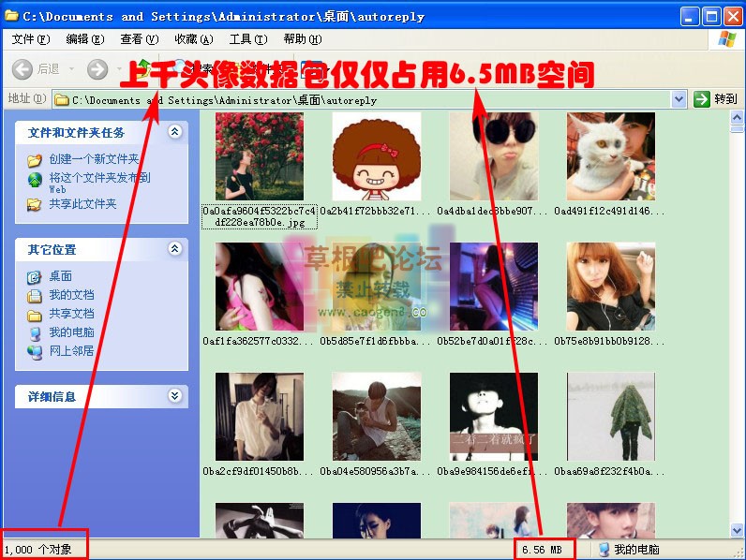Click 将这个文件夹发布到 Web link
This screenshot has width=746, height=560.
(x=99, y=183)
